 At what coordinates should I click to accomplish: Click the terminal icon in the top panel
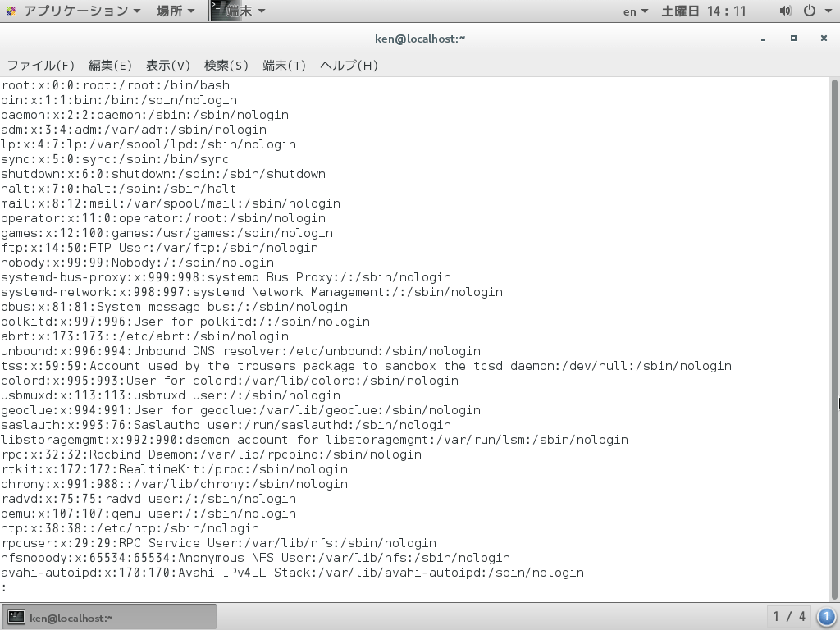(x=217, y=10)
